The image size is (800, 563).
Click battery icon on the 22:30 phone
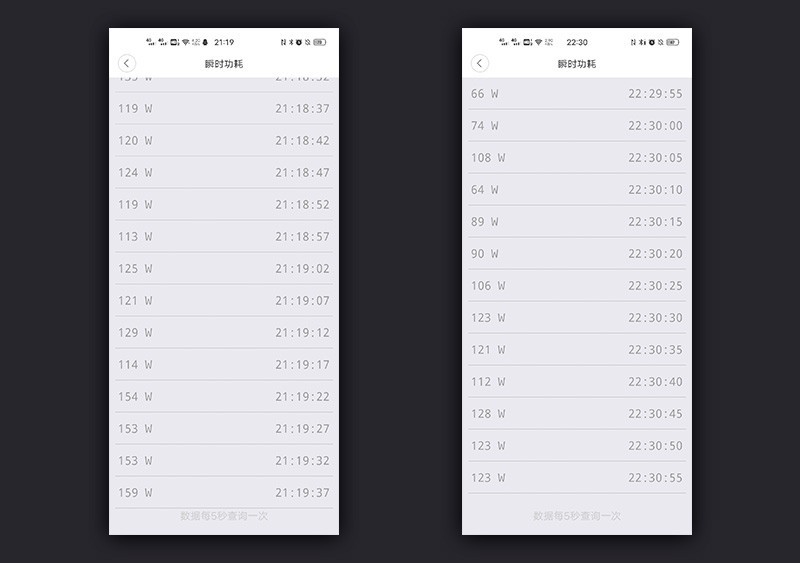pyautogui.click(x=673, y=42)
